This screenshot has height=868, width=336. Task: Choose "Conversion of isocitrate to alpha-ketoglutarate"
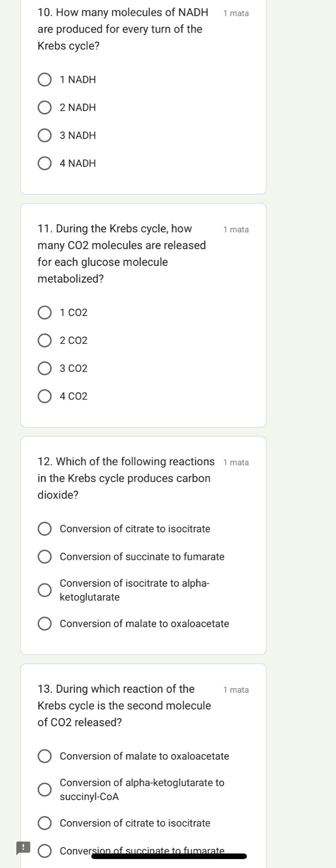[44, 589]
